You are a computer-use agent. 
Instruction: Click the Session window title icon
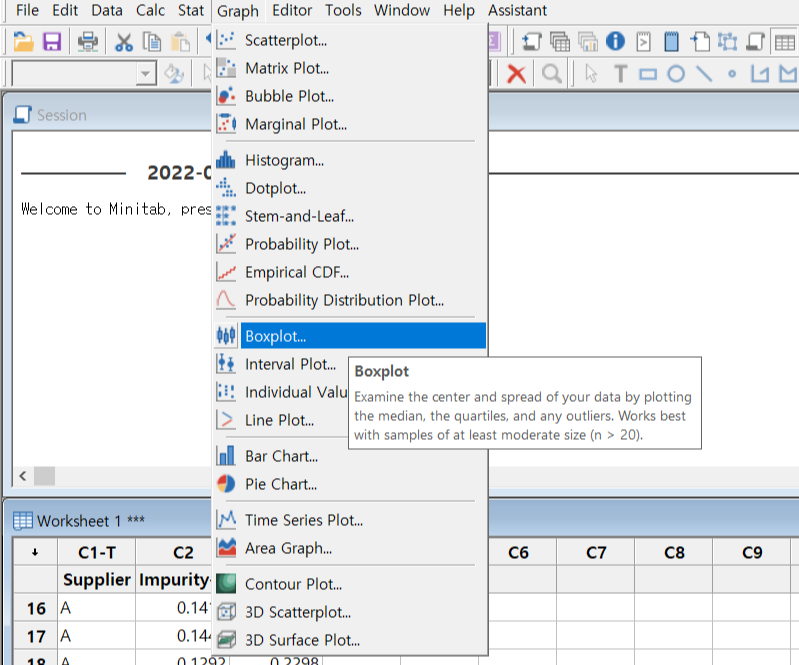[22, 115]
